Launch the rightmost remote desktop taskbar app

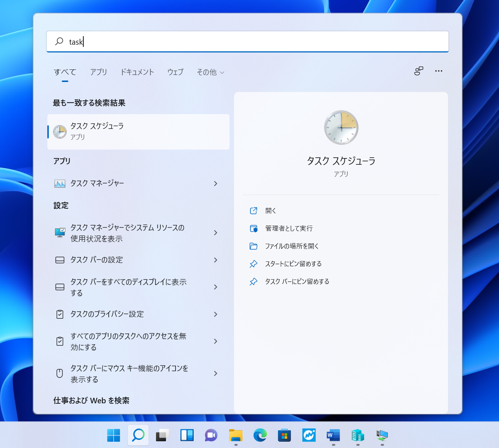tap(382, 436)
